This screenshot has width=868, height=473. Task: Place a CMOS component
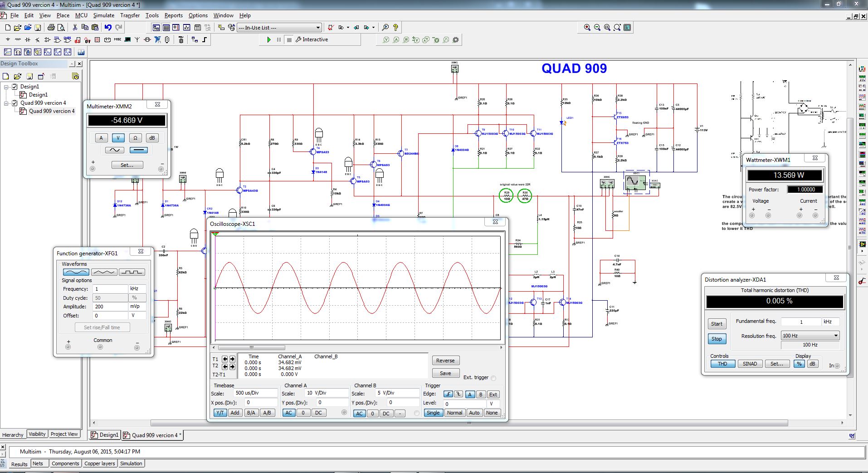tap(67, 40)
